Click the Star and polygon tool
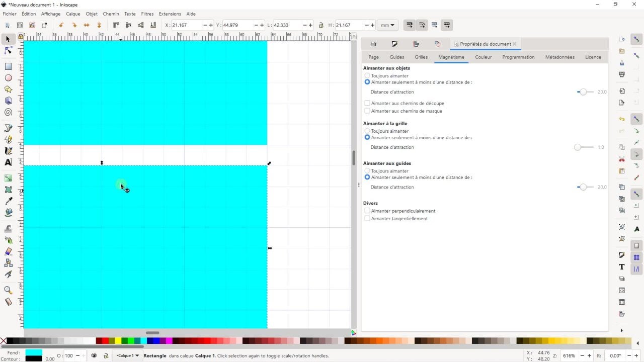 (x=8, y=89)
